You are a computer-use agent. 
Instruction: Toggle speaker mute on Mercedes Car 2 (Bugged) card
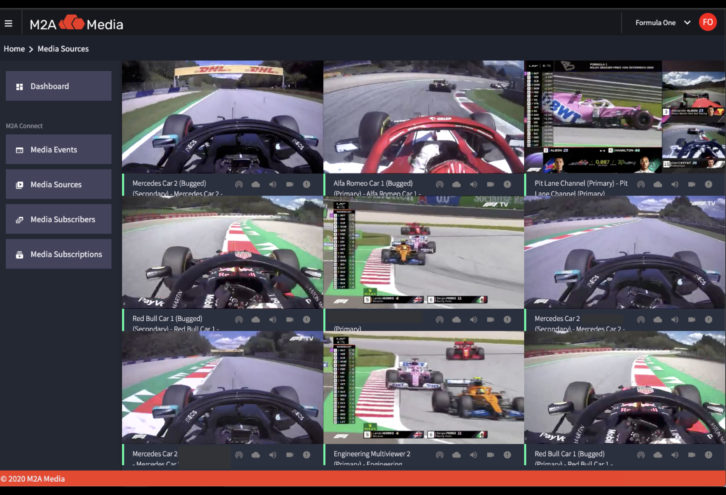click(271, 184)
